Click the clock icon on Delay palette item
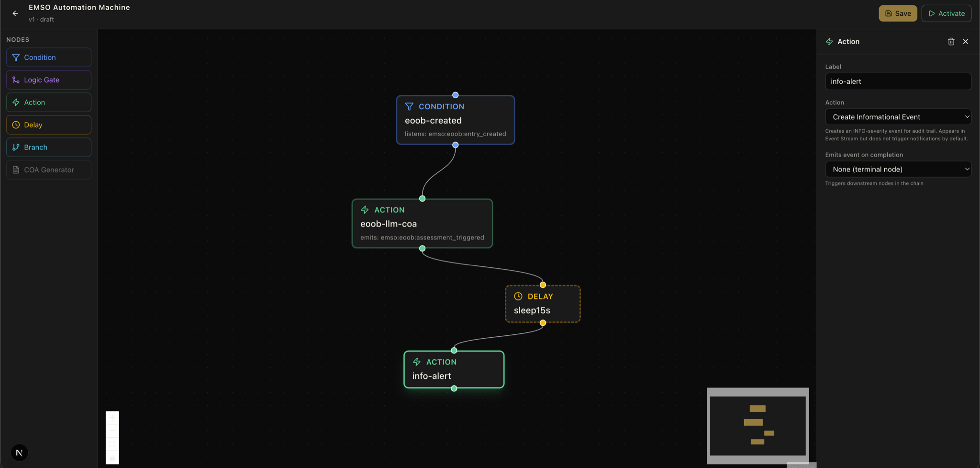 pos(16,125)
